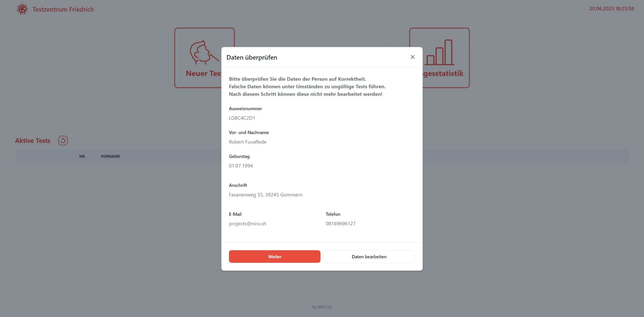Open Tagesstatistik bar chart card
Viewport: 644px width, 317px height.
[439, 58]
